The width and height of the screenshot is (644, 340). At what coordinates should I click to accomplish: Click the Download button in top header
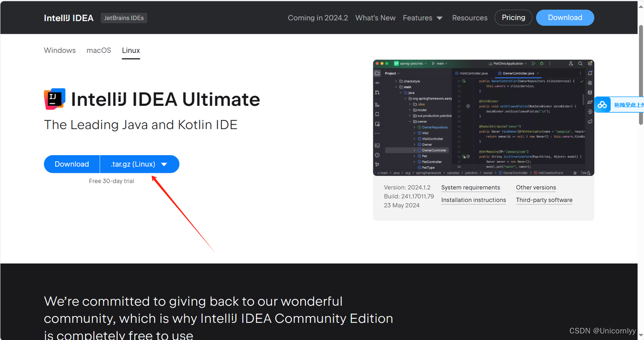(x=565, y=18)
